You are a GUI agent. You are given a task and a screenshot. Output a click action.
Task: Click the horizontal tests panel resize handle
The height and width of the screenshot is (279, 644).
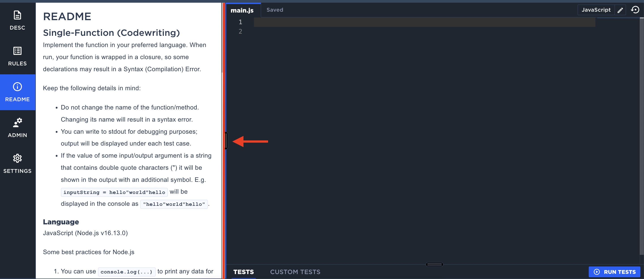coord(434,264)
